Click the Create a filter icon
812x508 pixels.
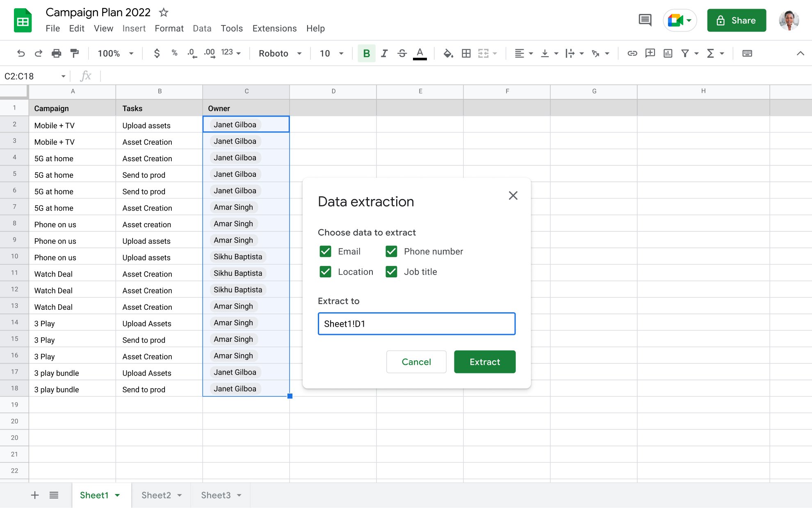pyautogui.click(x=685, y=53)
